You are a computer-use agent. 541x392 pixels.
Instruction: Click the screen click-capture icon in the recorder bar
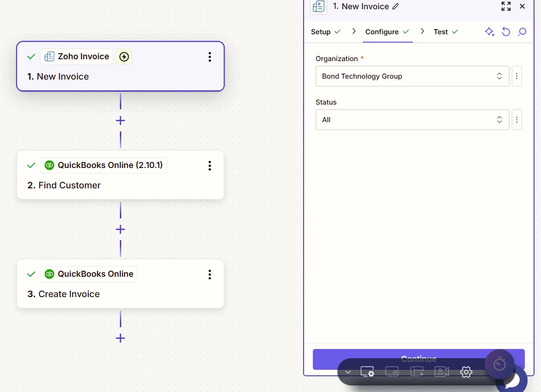coord(392,372)
